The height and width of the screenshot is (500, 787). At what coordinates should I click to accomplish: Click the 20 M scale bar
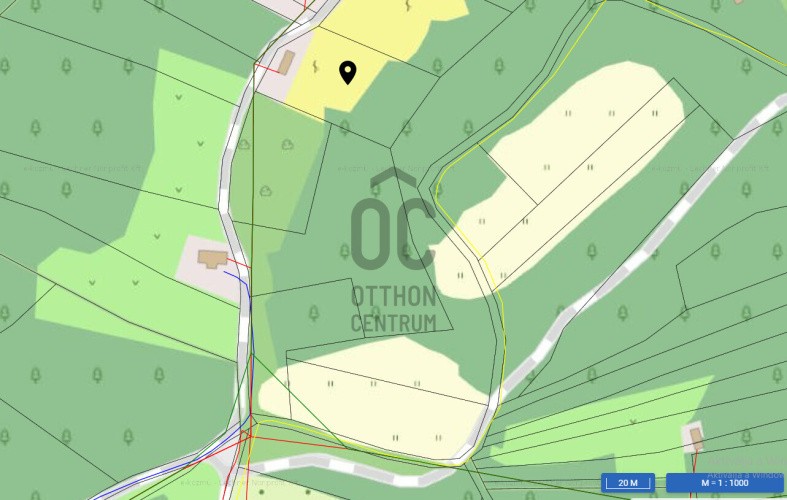[627, 483]
